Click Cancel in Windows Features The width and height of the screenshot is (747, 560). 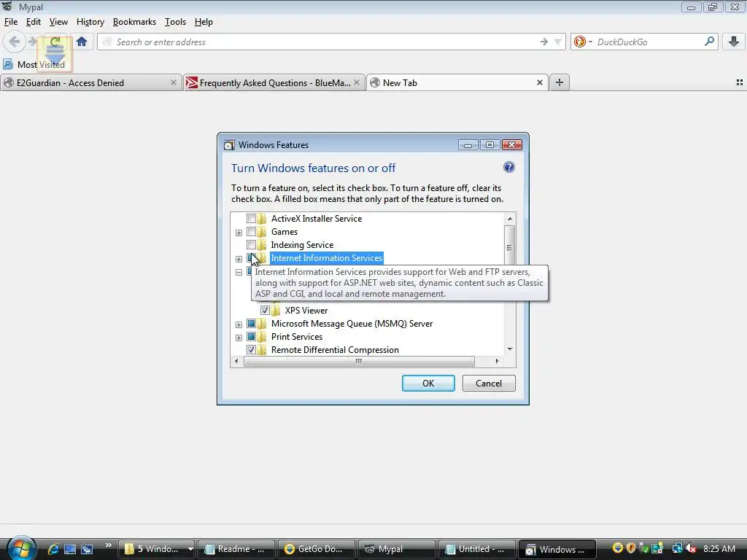489,384
